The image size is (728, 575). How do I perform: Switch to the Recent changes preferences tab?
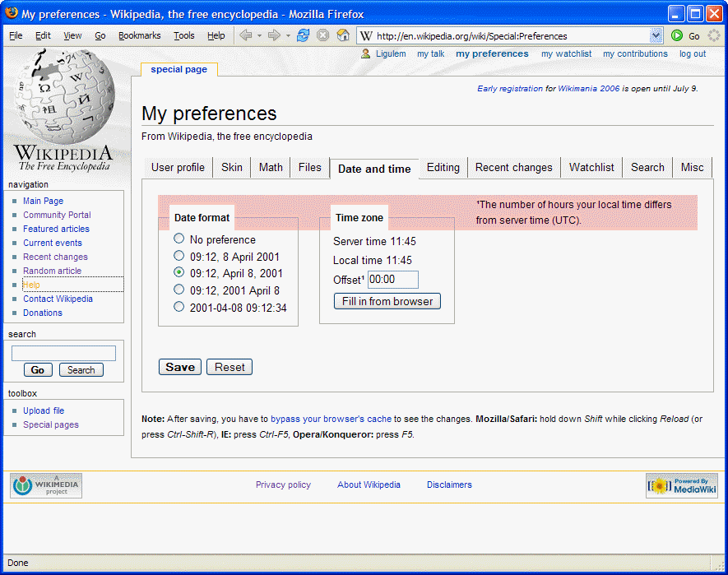tap(513, 167)
